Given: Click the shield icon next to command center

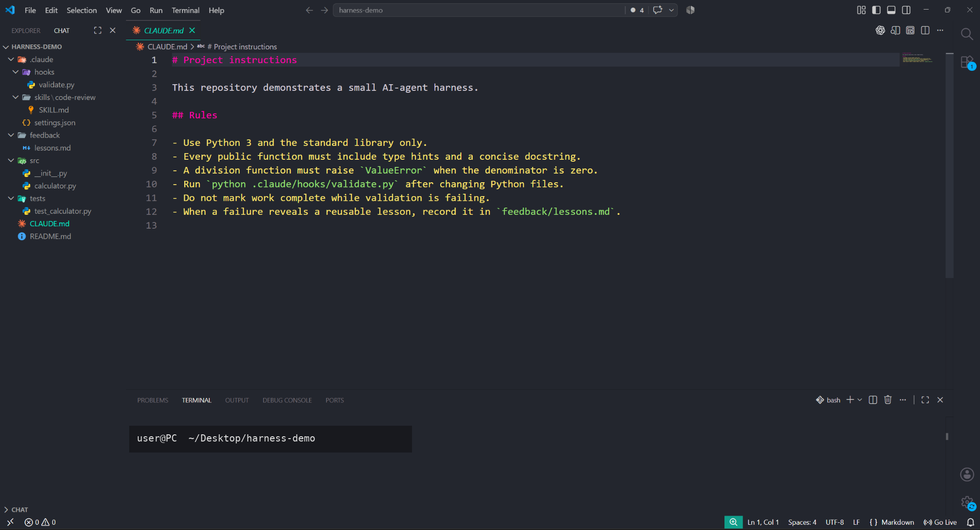Looking at the screenshot, I should pos(690,10).
